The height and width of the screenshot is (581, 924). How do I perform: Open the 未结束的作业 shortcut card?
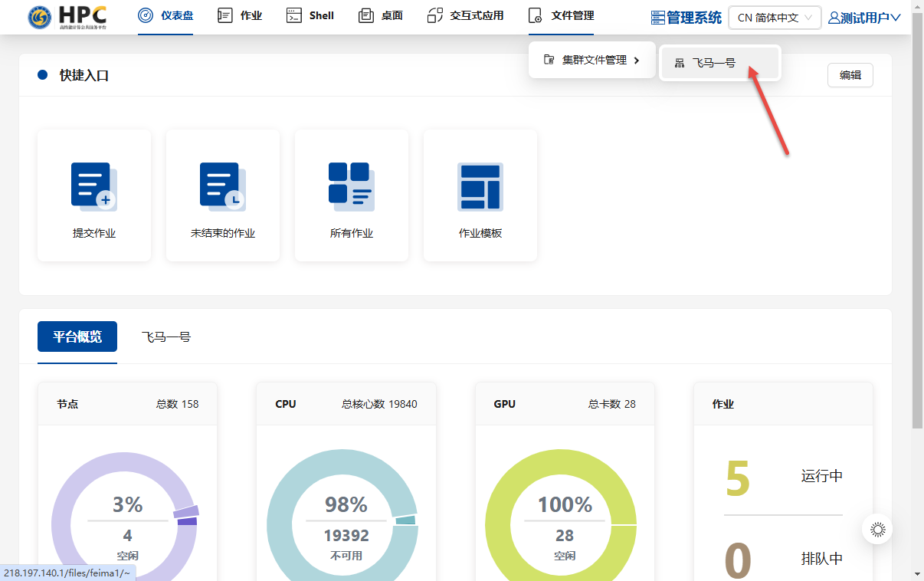pyautogui.click(x=223, y=195)
